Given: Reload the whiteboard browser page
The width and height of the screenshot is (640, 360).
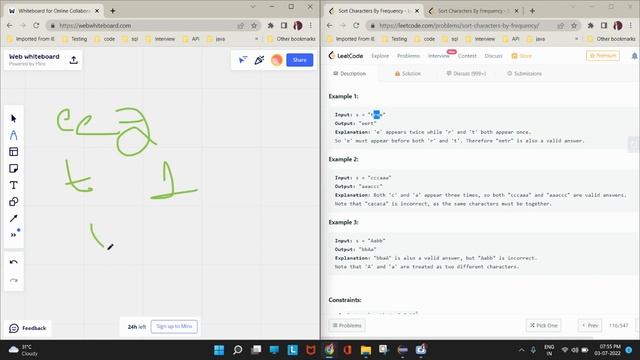Looking at the screenshot, I should pyautogui.click(x=36, y=25).
